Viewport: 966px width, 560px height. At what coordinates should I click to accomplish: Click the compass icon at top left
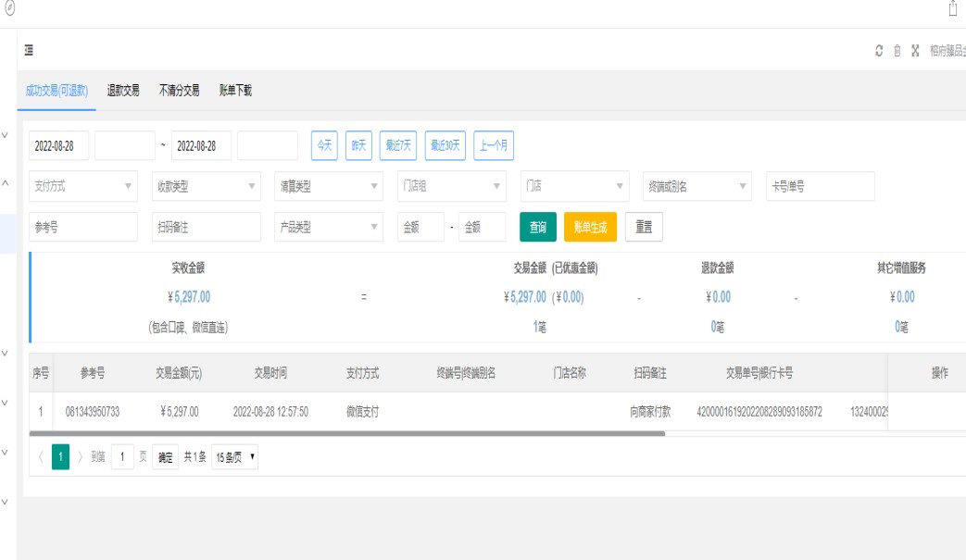click(10, 8)
